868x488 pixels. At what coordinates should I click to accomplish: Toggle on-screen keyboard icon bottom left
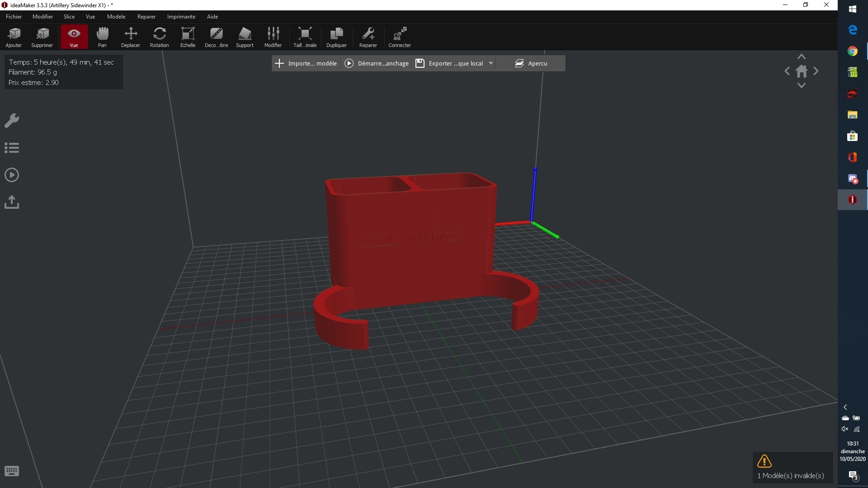point(12,471)
